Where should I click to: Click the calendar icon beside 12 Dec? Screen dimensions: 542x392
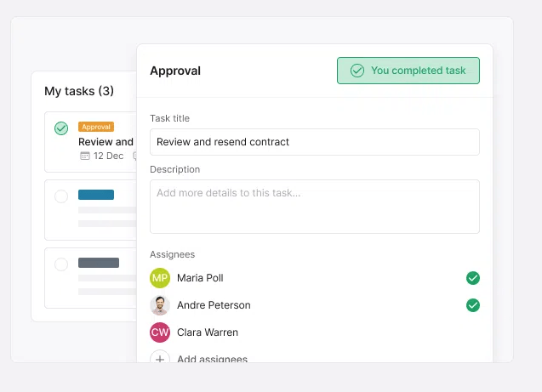click(x=85, y=156)
